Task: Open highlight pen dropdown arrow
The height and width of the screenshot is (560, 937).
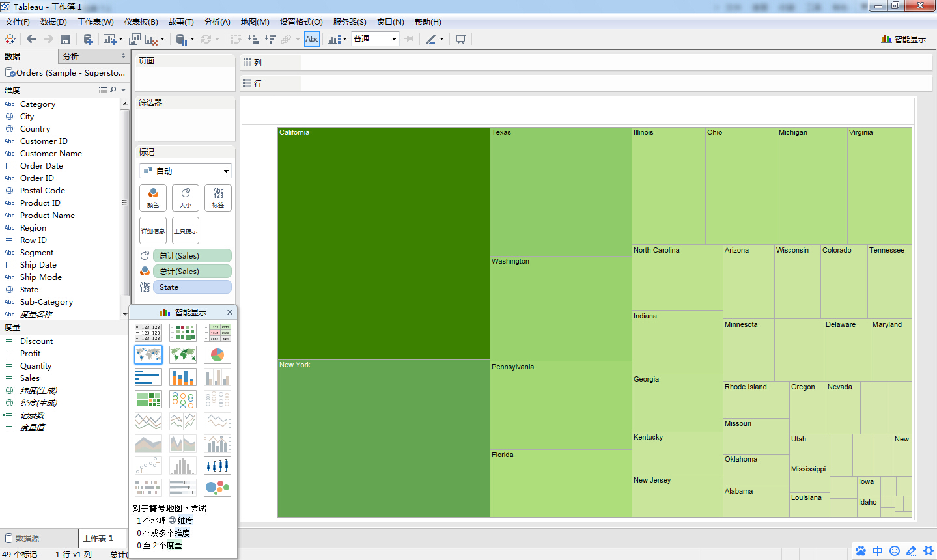Action: coord(441,39)
